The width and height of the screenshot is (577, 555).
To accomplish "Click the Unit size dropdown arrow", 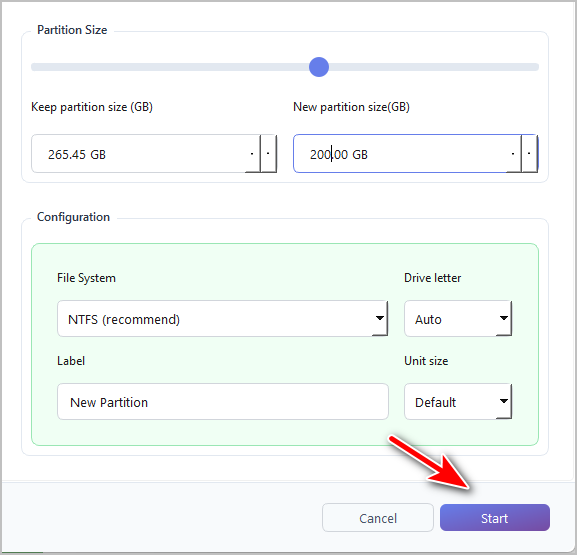I will [x=504, y=401].
